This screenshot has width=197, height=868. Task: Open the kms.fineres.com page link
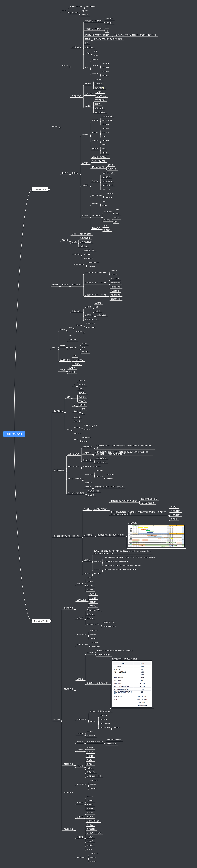tap(122, 552)
